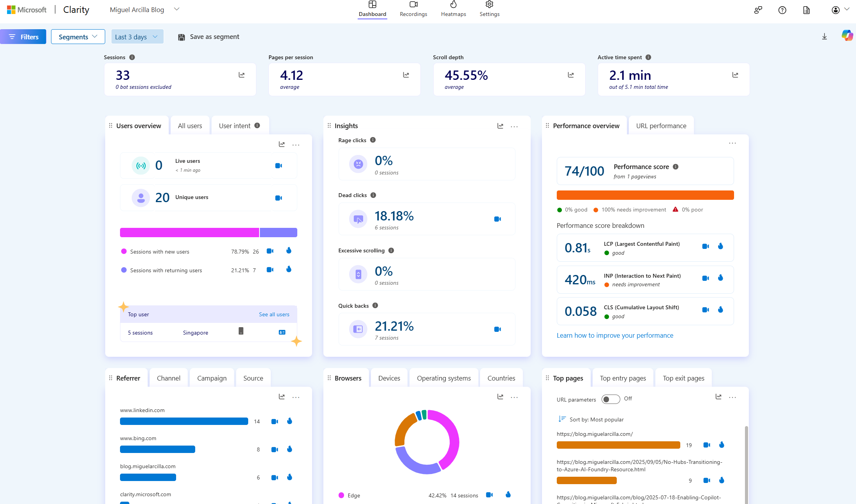The width and height of the screenshot is (856, 504).
Task: Select User intent tab
Action: pos(240,125)
